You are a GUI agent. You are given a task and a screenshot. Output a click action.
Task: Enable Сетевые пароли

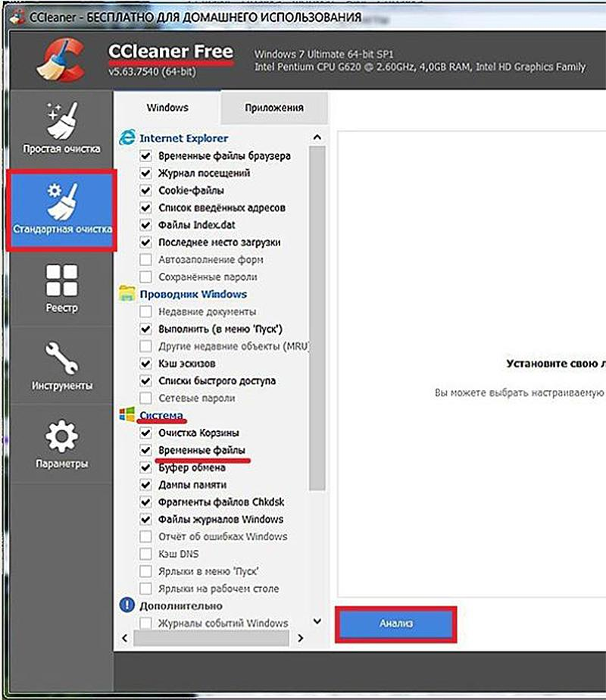145,398
